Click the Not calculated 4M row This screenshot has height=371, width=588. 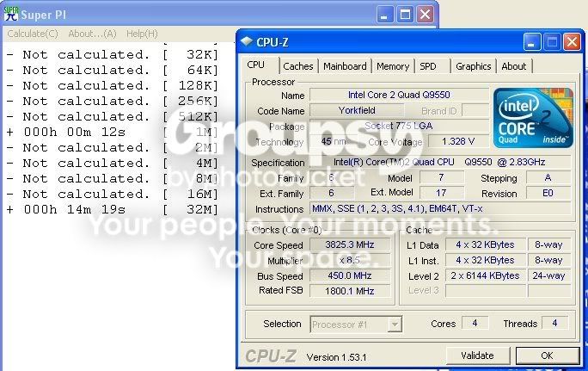click(x=112, y=163)
